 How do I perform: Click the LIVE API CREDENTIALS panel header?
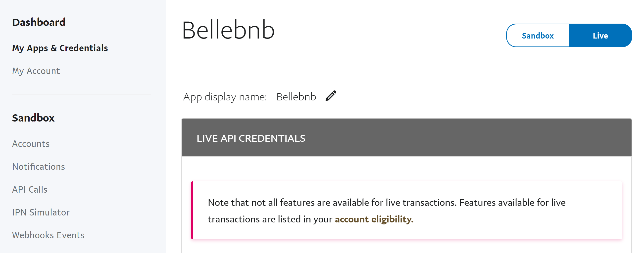406,138
